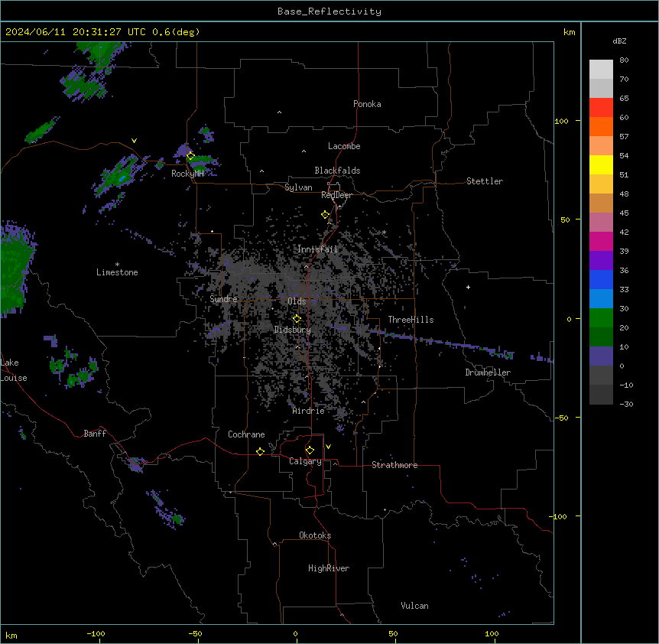
Task: Click the -50 tick label on the right axis
Action: [x=561, y=418]
